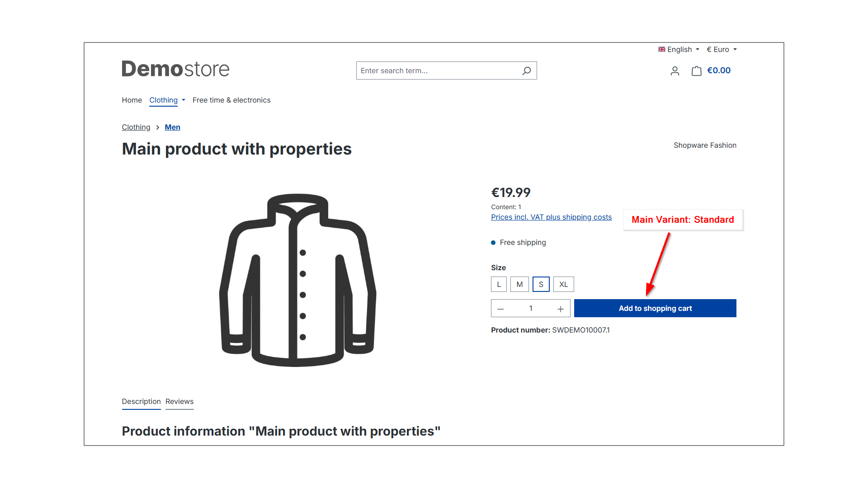Screen dimensions: 868x488
Task: Click the search term input field
Action: [x=434, y=70]
